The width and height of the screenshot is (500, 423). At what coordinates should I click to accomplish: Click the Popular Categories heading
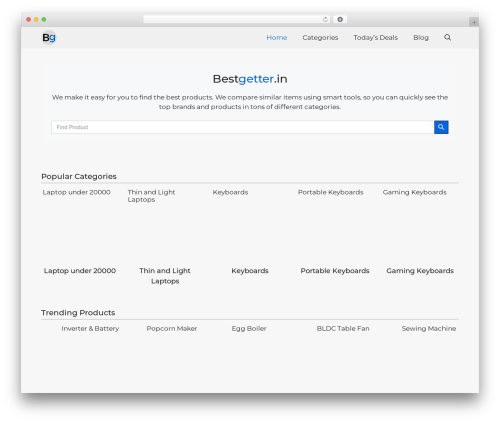pyautogui.click(x=79, y=176)
